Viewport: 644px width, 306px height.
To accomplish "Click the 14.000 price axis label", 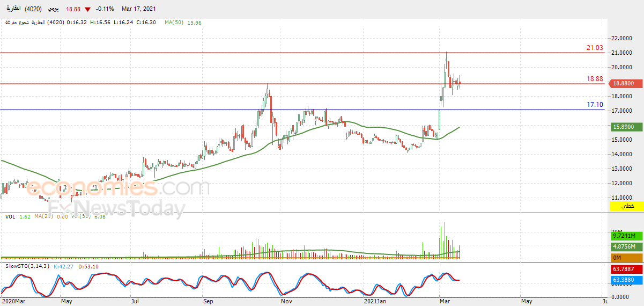I will click(x=621, y=154).
